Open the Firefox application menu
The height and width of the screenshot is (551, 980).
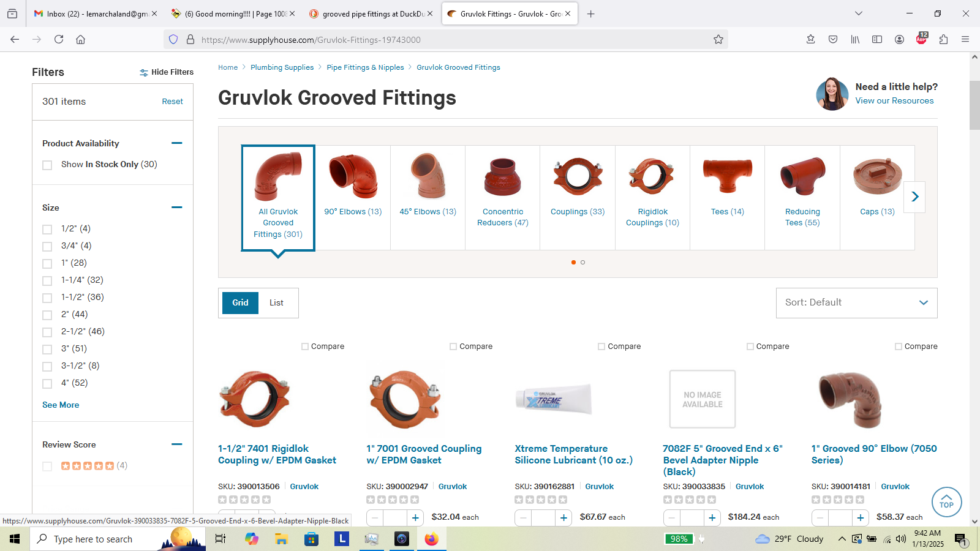[x=965, y=39]
